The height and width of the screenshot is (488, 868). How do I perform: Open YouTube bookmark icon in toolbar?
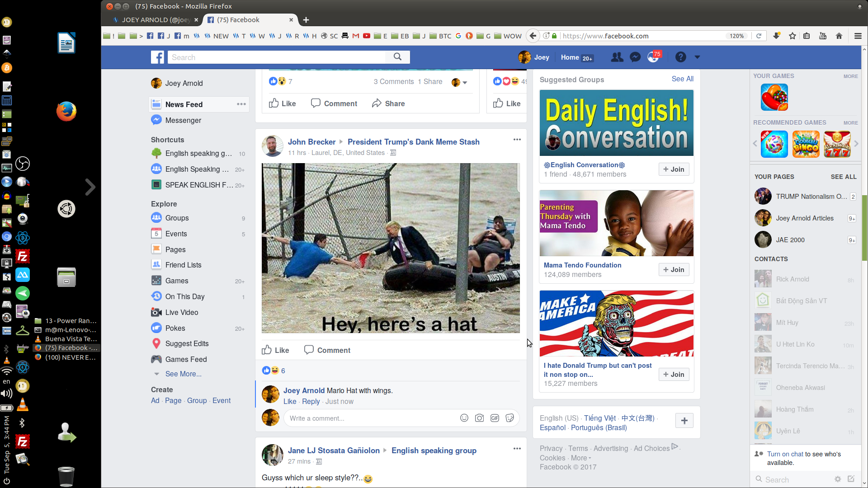point(367,36)
